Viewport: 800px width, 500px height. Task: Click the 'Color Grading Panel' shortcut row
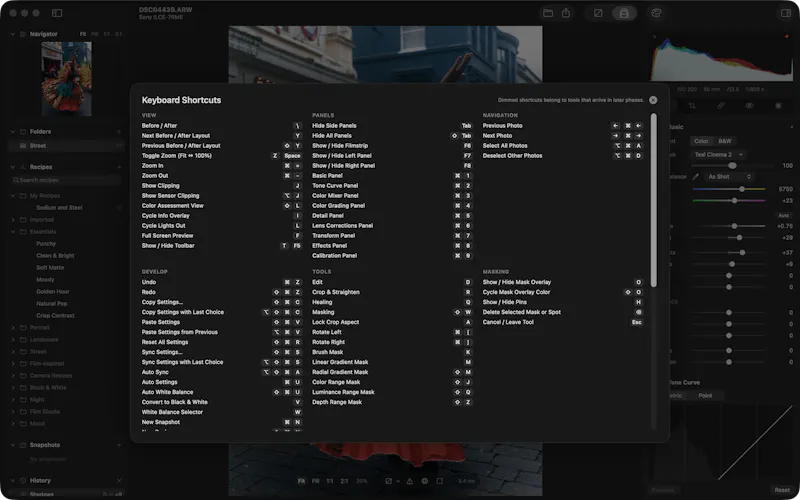[392, 206]
